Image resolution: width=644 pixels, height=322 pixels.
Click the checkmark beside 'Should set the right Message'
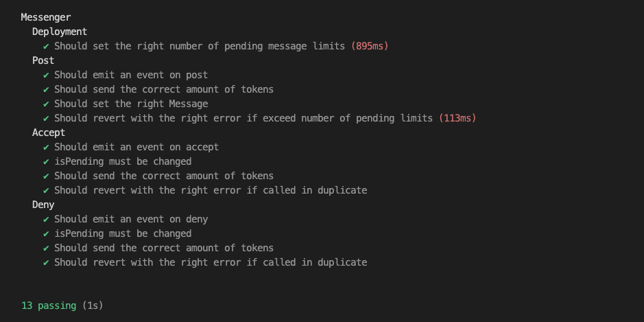point(46,104)
